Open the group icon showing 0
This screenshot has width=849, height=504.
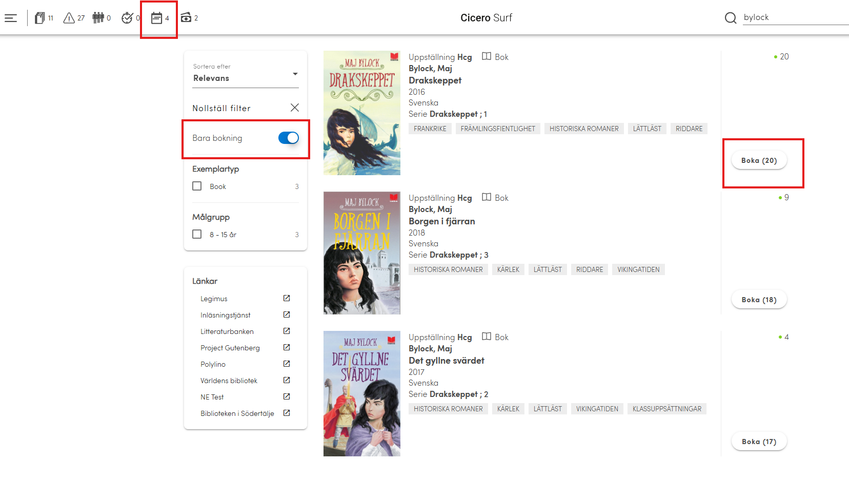click(x=102, y=18)
